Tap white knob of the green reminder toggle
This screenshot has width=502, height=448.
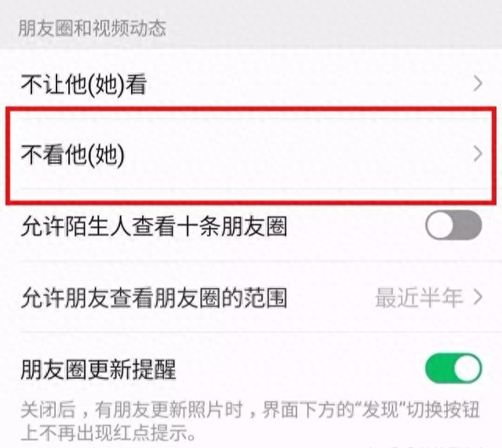tap(467, 368)
